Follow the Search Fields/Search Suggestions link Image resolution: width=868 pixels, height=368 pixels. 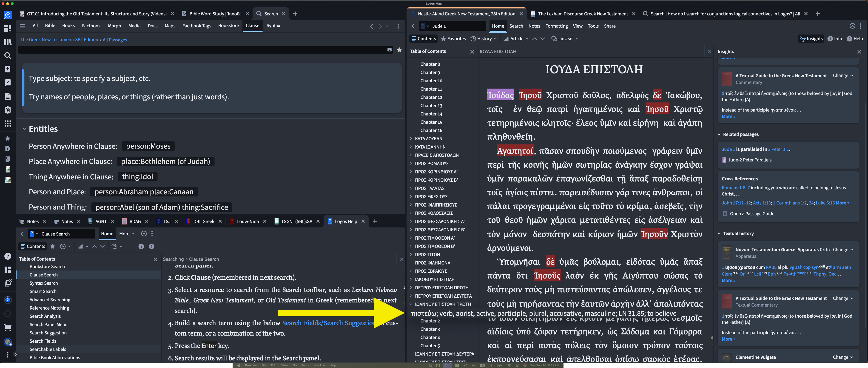[x=328, y=323]
